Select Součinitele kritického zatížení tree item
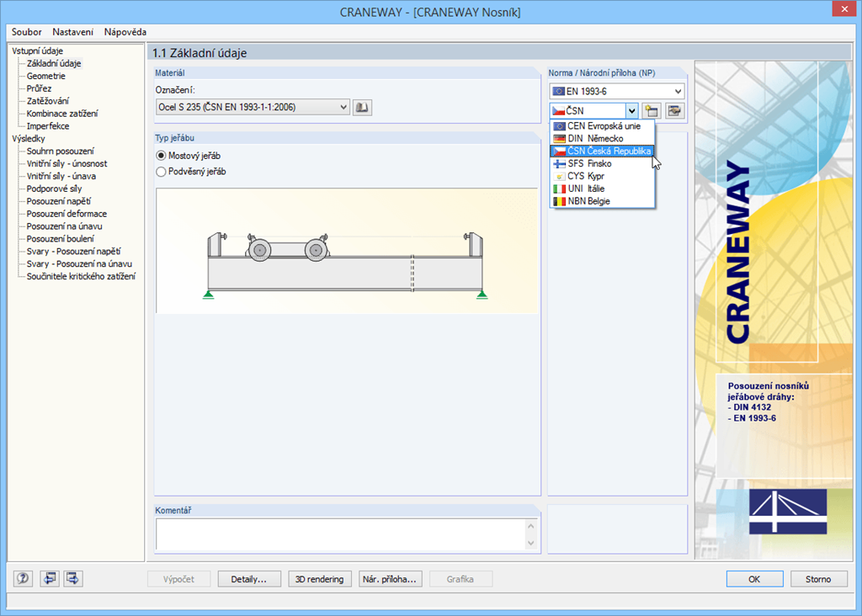The height and width of the screenshot is (616, 862). pyautogui.click(x=82, y=276)
